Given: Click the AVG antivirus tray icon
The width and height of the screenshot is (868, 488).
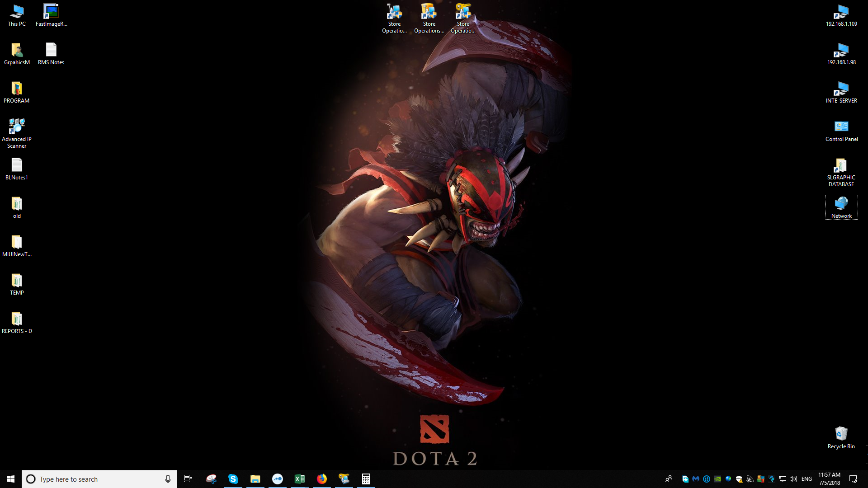Looking at the screenshot, I should 761,479.
